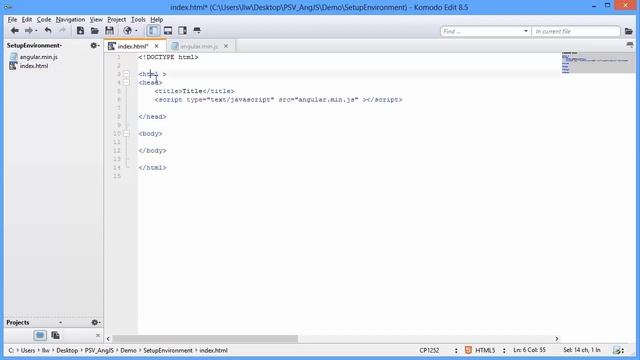
Task: Close the index.html tab
Action: [156, 46]
